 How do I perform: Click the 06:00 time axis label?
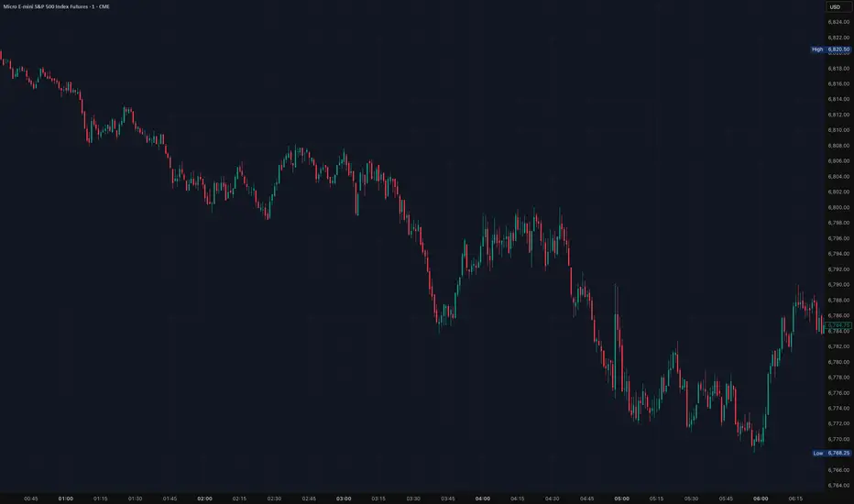click(x=761, y=499)
